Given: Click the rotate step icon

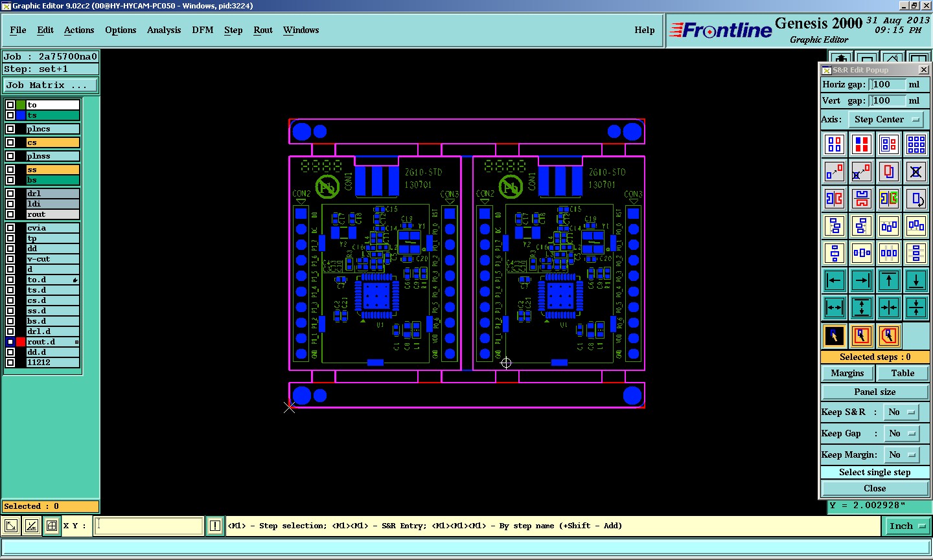Looking at the screenshot, I should pyautogui.click(x=916, y=198).
